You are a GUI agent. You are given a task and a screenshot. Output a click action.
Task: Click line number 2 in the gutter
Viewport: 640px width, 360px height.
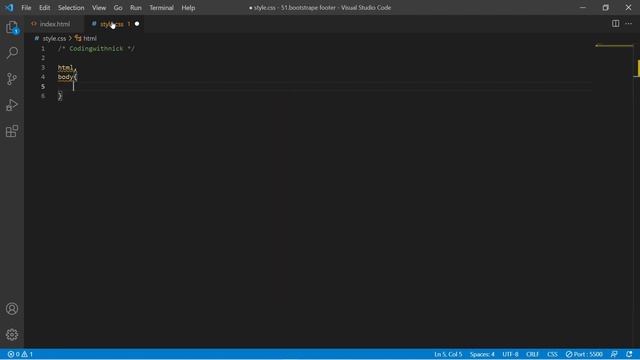(x=43, y=58)
